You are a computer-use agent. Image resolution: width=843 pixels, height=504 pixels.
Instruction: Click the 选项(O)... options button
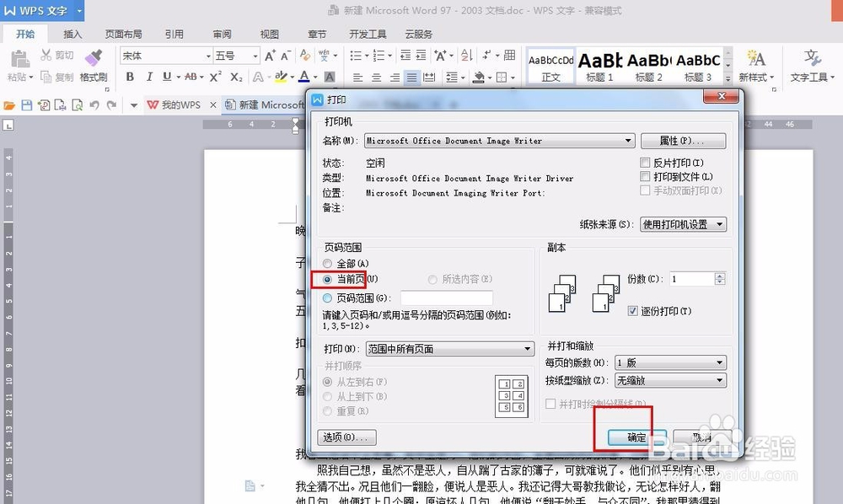tap(346, 437)
